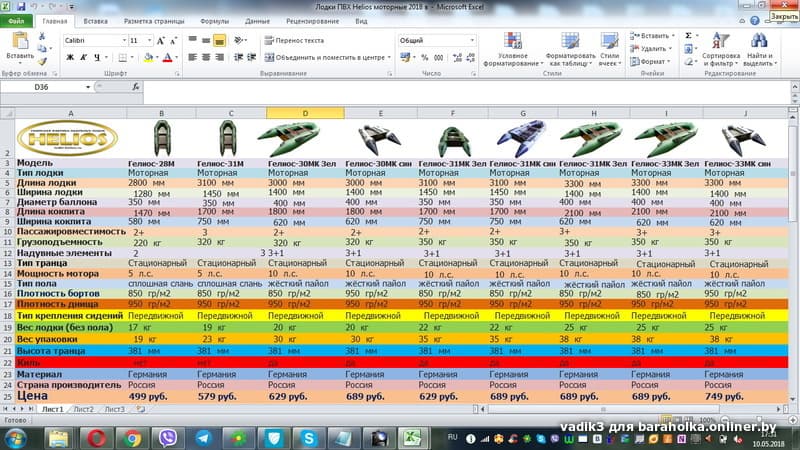
Task: Click the decrease font size icon
Action: coord(173,40)
